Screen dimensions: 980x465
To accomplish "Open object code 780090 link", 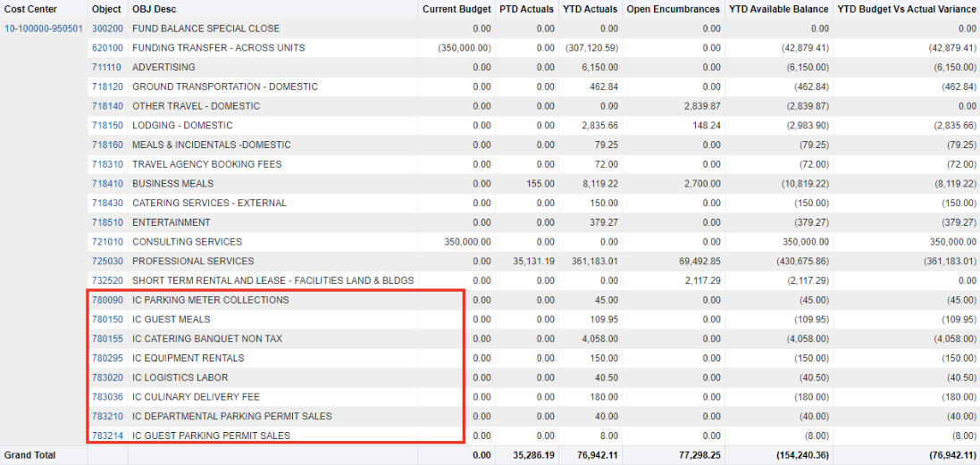I will [107, 300].
